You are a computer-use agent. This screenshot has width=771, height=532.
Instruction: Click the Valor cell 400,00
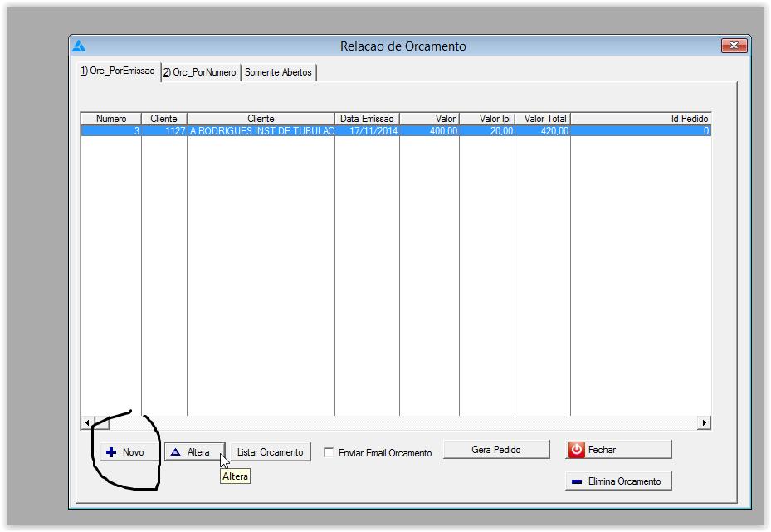coord(430,131)
